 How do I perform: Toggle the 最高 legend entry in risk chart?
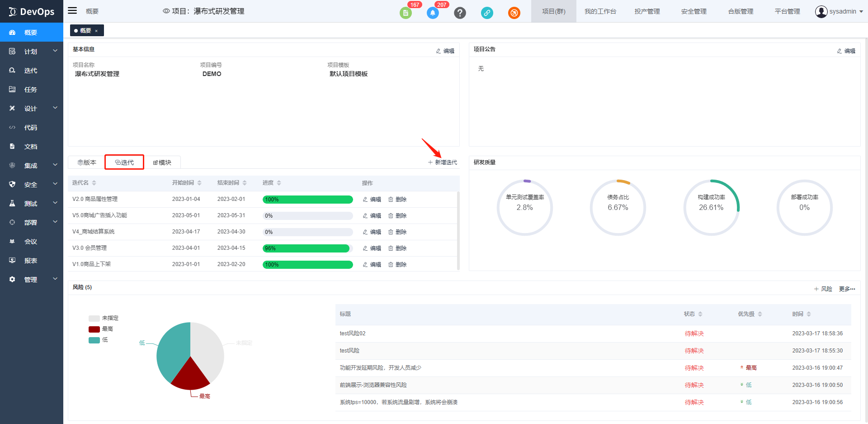pyautogui.click(x=101, y=329)
